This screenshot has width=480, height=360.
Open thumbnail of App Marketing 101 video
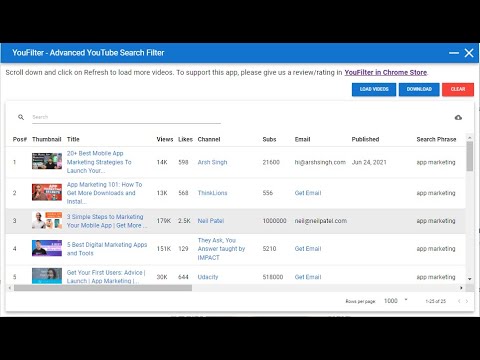coord(47,192)
